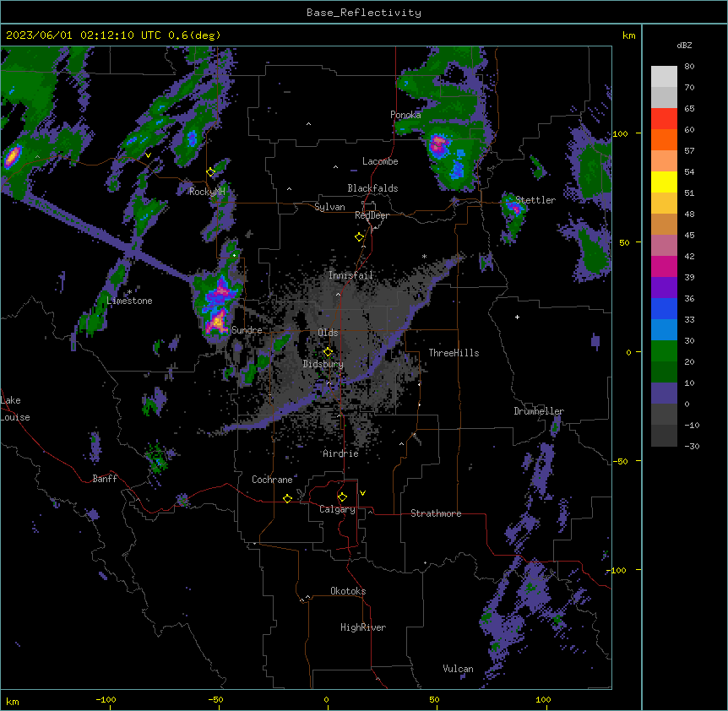Click the RedDeer city label

[x=372, y=215]
